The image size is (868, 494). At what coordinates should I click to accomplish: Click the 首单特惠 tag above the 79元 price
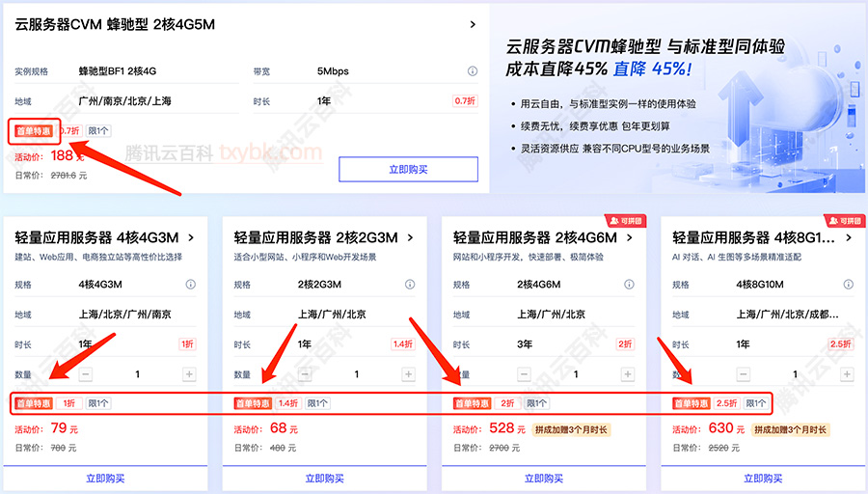34,403
